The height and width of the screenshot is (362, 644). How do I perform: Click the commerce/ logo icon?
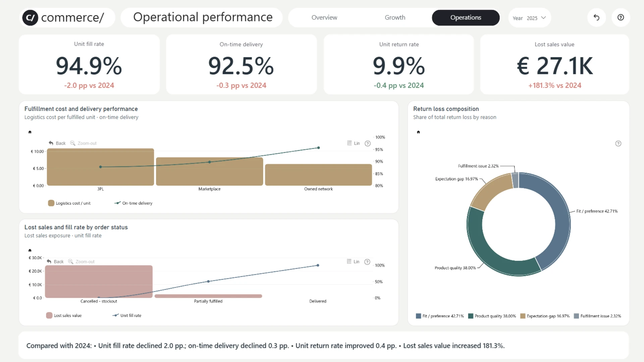click(30, 18)
